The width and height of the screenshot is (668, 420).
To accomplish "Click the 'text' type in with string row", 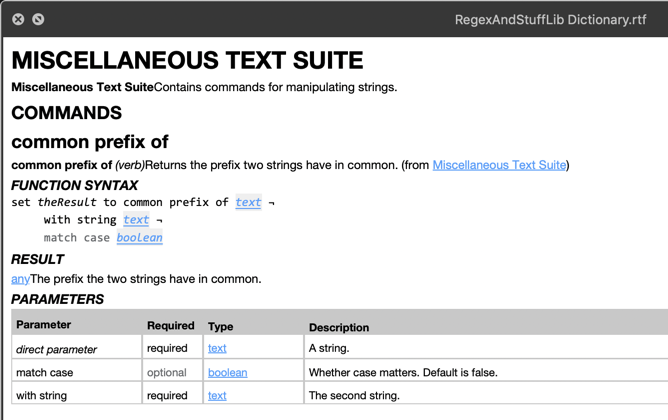I will point(217,395).
